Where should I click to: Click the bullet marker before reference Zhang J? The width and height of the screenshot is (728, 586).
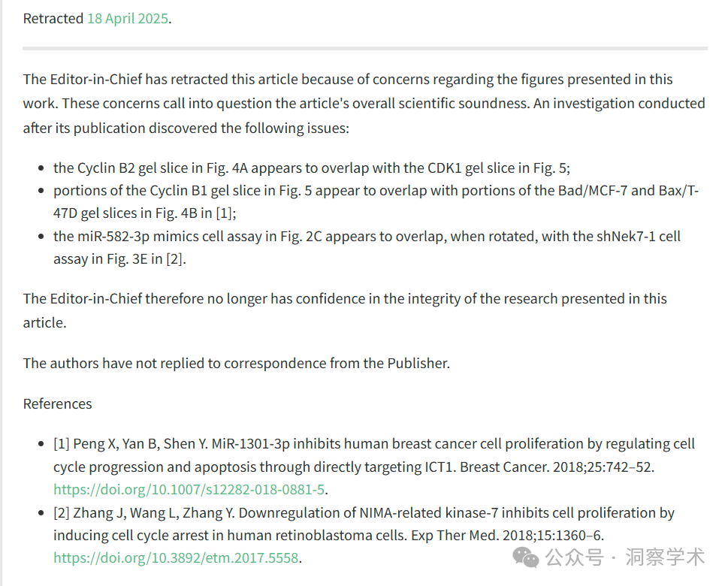point(41,513)
